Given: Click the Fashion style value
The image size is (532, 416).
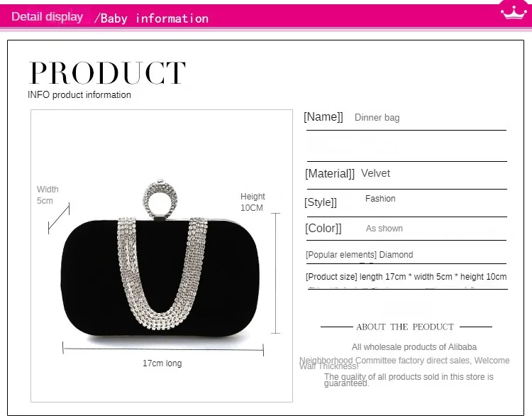Looking at the screenshot, I should 380,199.
